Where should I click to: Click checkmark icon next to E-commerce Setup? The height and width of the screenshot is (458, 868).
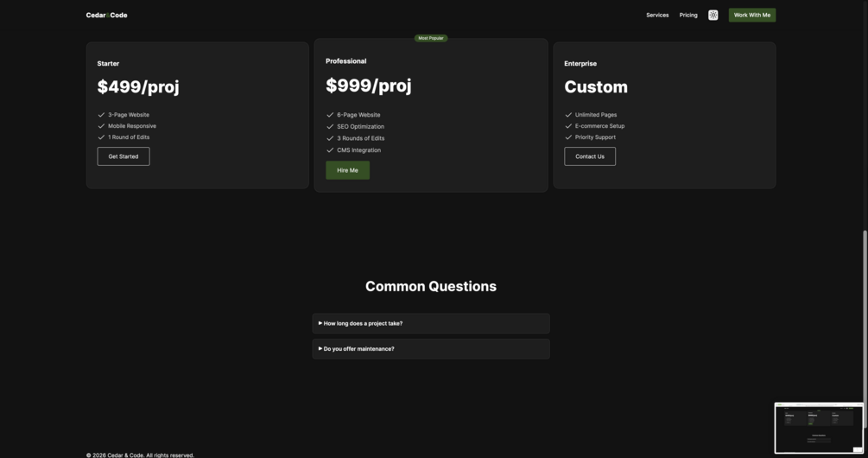tap(568, 125)
